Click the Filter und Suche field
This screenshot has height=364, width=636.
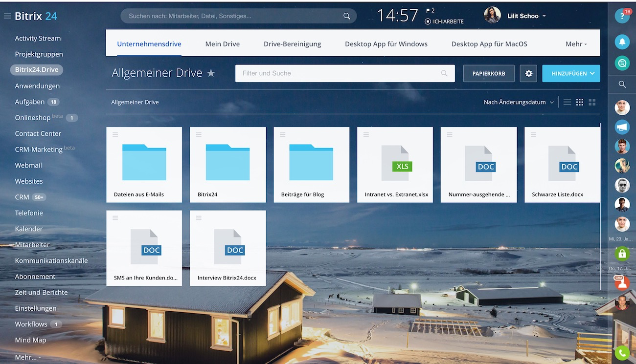coord(338,73)
